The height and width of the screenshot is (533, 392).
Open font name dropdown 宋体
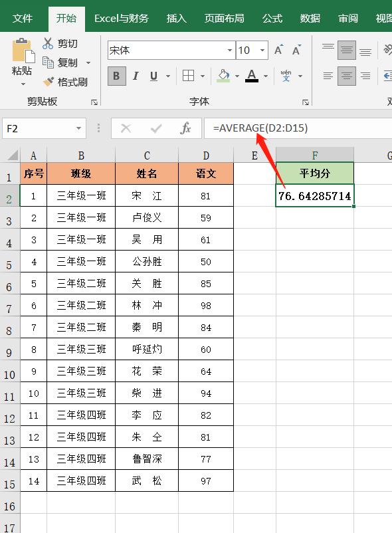point(230,51)
